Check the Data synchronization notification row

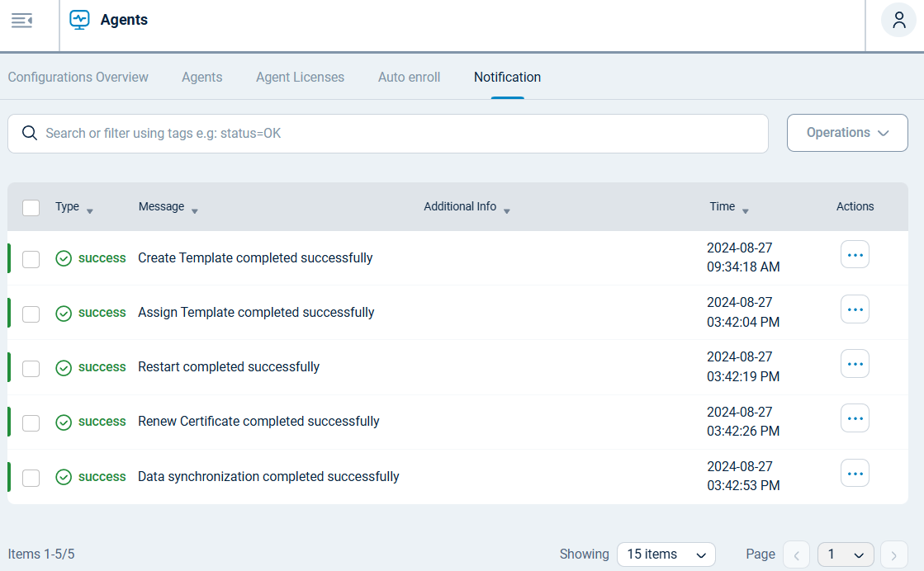click(x=31, y=477)
